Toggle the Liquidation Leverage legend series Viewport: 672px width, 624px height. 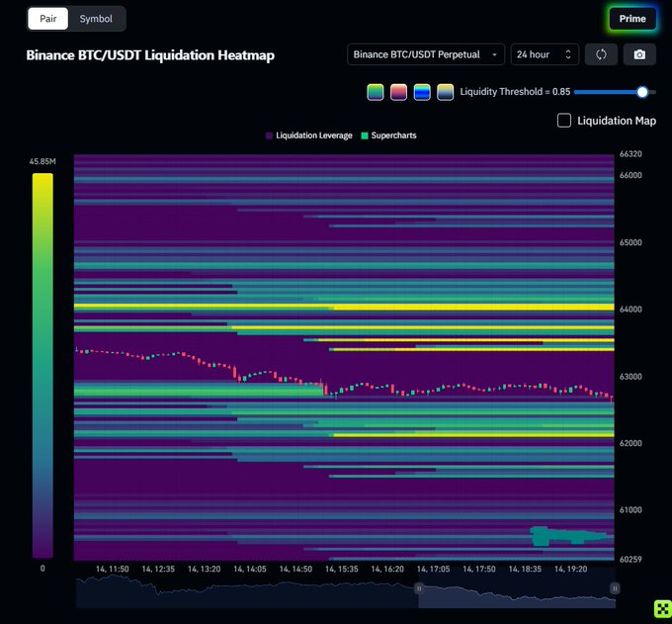(309, 135)
